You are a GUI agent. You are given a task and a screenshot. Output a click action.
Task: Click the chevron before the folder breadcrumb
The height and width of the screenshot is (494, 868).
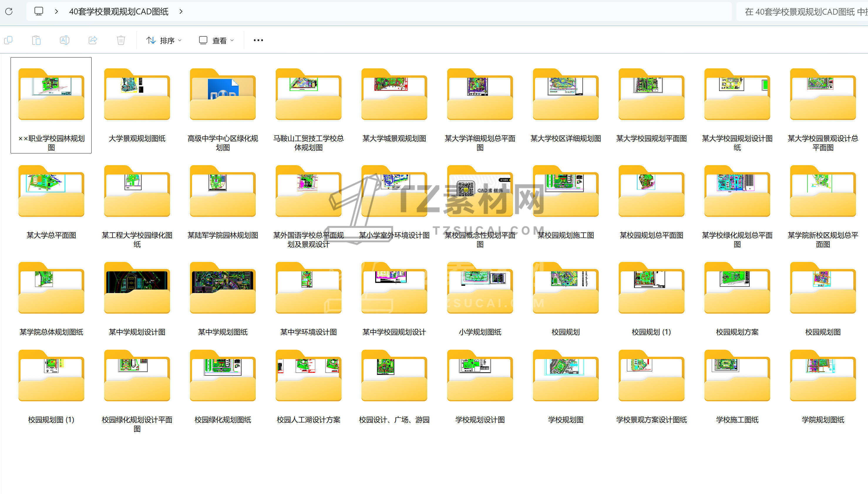(x=56, y=11)
